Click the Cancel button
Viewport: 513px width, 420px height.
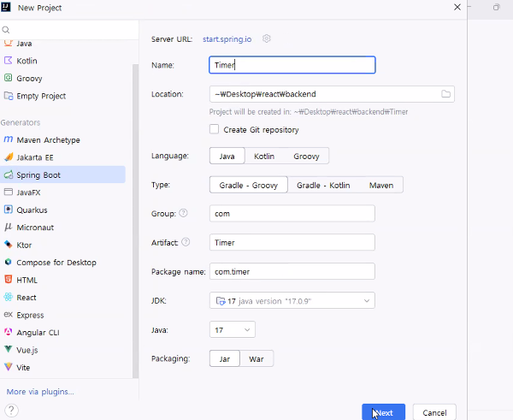[x=434, y=412]
